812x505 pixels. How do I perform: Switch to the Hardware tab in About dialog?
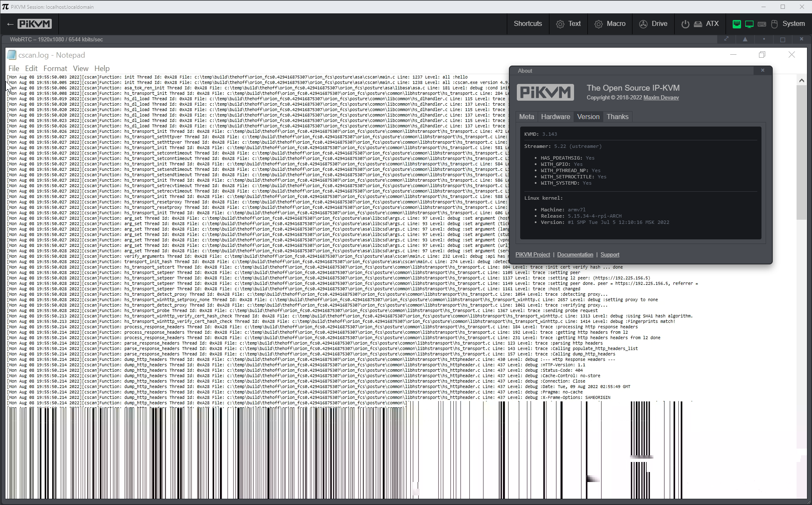556,117
